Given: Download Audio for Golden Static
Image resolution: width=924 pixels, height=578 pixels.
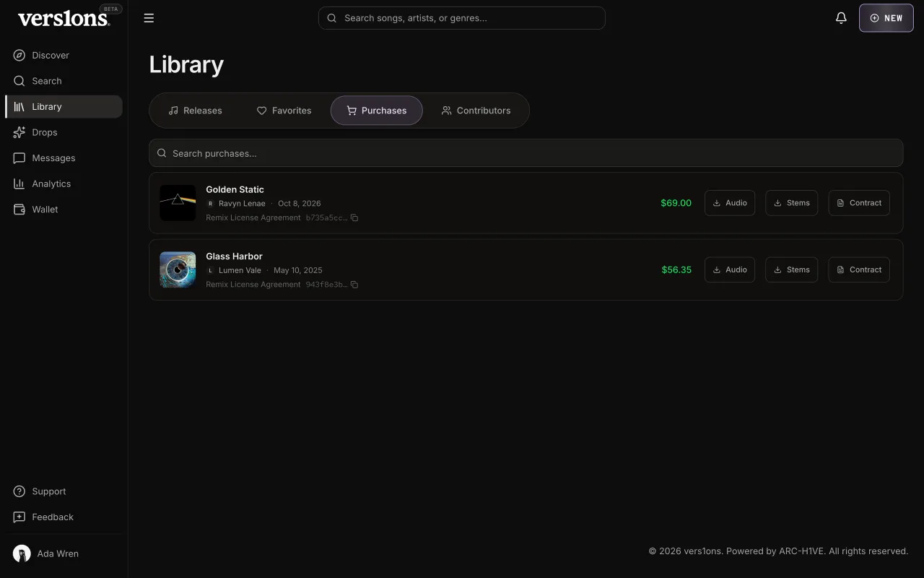Looking at the screenshot, I should [x=730, y=203].
